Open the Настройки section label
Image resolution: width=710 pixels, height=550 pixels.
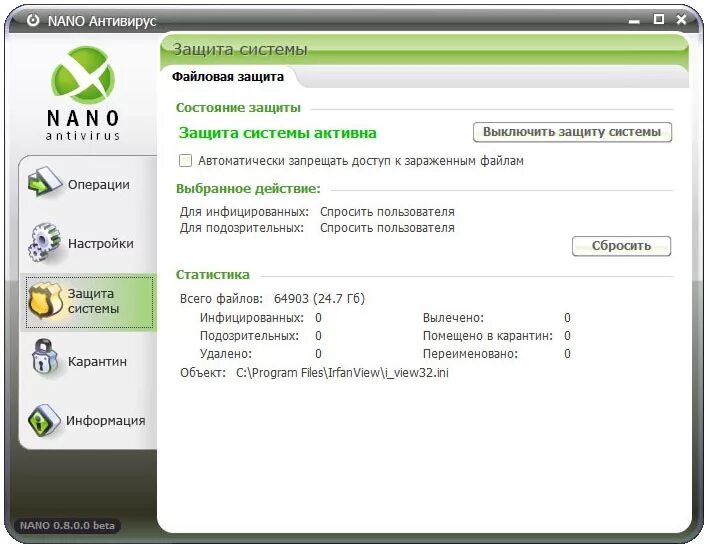click(101, 244)
